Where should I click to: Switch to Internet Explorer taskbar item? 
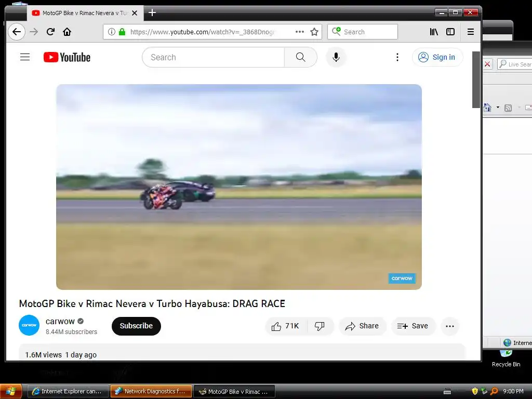[x=68, y=391]
